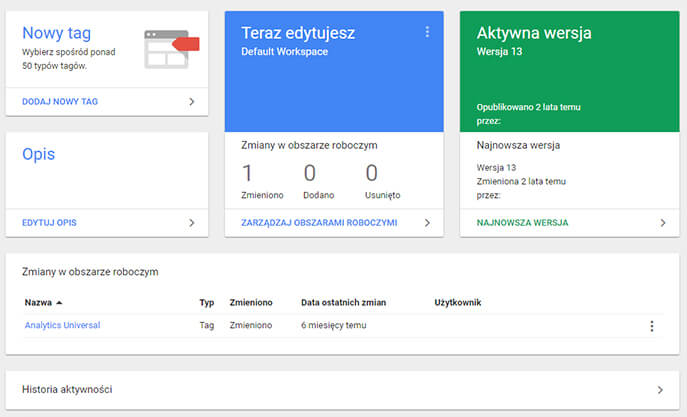Screen dimensions: 687x417
Task: Click the chevron beside NAJNOWSZA WERSJA
Action: coord(662,223)
